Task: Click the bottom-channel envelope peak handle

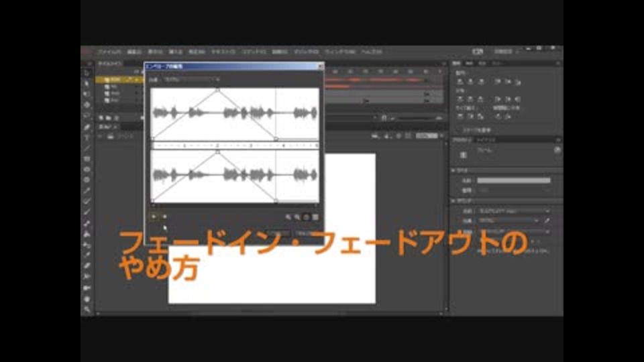Action: pos(217,152)
